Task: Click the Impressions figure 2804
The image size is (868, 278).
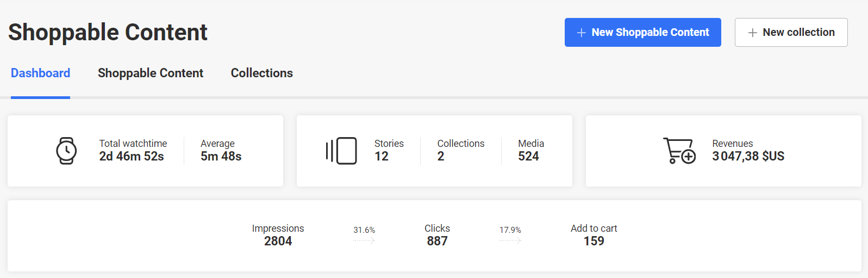Action: pyautogui.click(x=278, y=241)
